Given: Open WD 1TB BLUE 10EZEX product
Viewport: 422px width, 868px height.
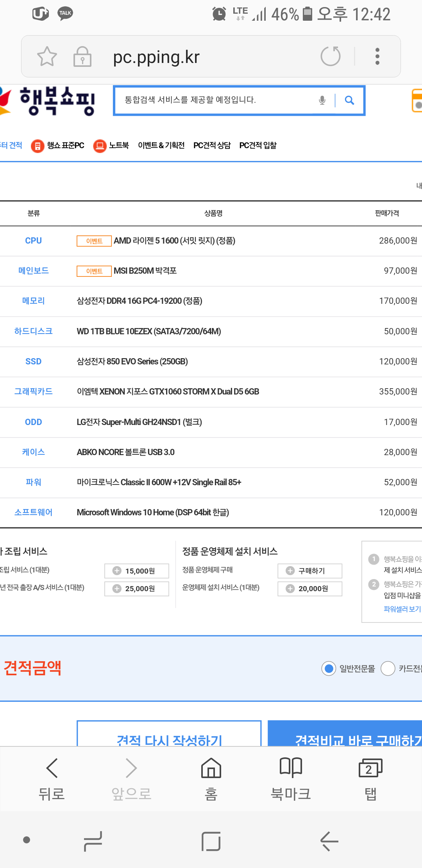Looking at the screenshot, I should [x=149, y=332].
